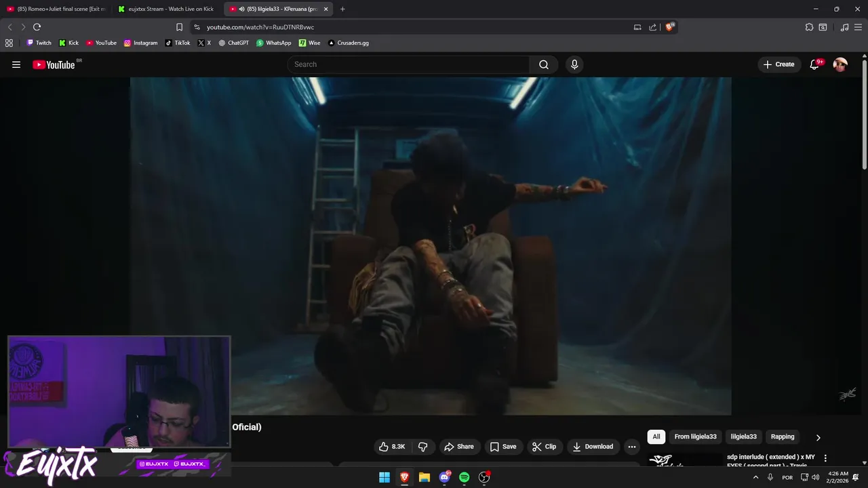Open TikTok bookmark
Image resolution: width=868 pixels, height=488 pixels.
[178, 43]
